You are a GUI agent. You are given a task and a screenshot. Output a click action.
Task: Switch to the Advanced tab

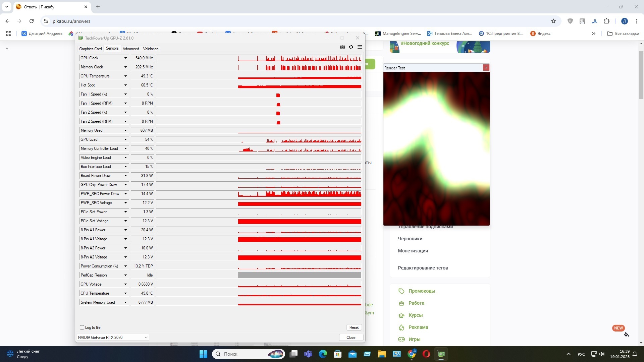click(130, 49)
